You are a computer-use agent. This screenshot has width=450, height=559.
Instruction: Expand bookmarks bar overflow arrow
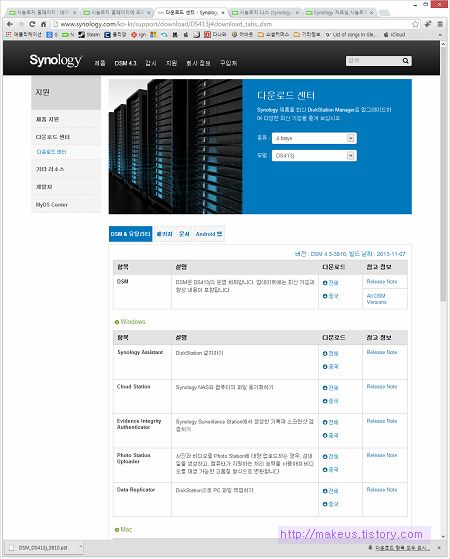440,35
